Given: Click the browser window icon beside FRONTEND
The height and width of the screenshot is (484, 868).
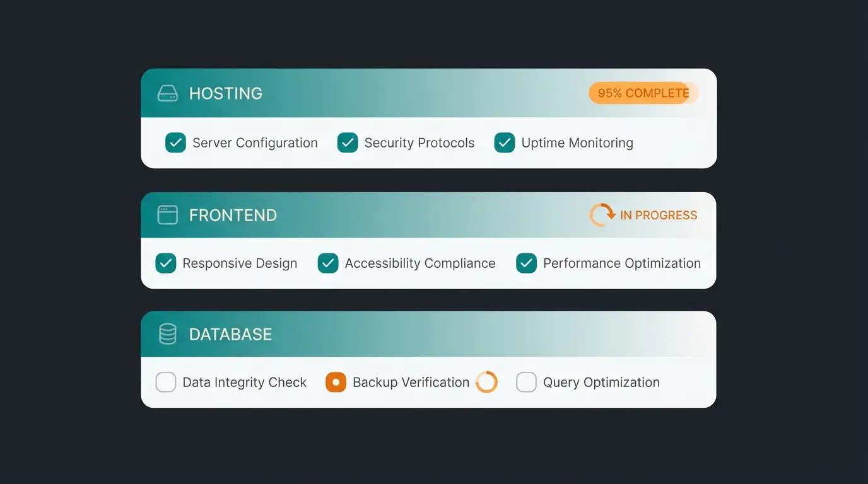Looking at the screenshot, I should click(x=167, y=215).
